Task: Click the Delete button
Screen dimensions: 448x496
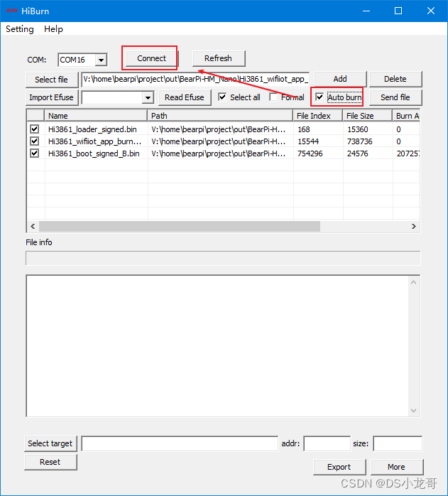Action: [x=395, y=79]
